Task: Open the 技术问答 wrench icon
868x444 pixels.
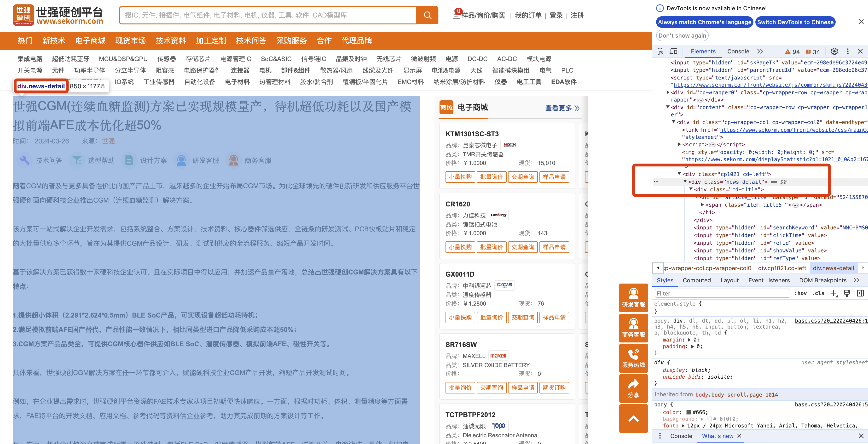Action: (x=25, y=160)
